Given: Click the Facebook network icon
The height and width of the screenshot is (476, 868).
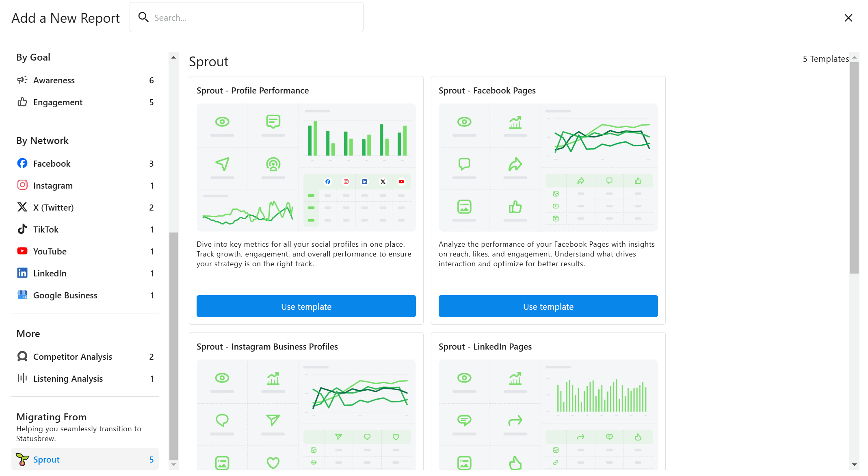Looking at the screenshot, I should pyautogui.click(x=22, y=163).
